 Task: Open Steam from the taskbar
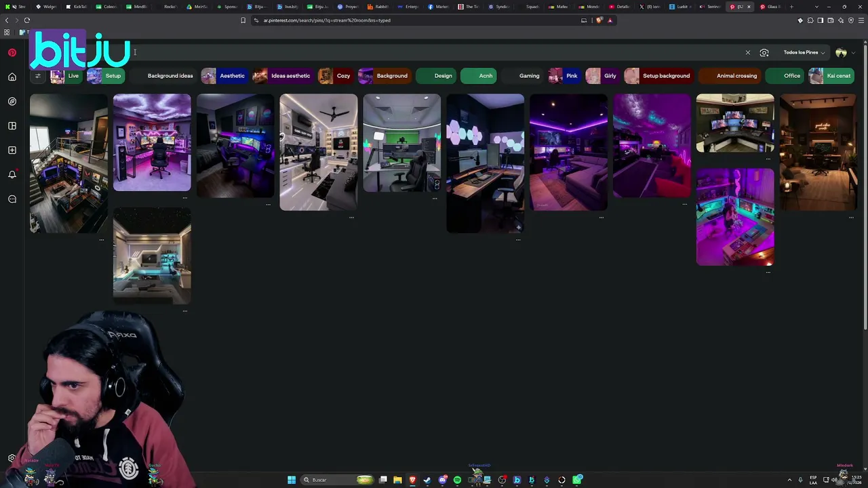pos(427,480)
